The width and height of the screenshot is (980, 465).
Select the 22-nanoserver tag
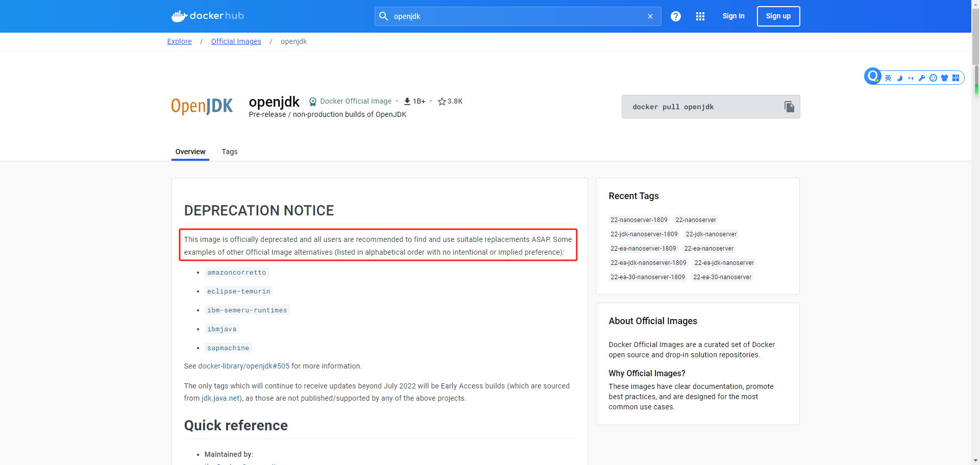tap(696, 220)
